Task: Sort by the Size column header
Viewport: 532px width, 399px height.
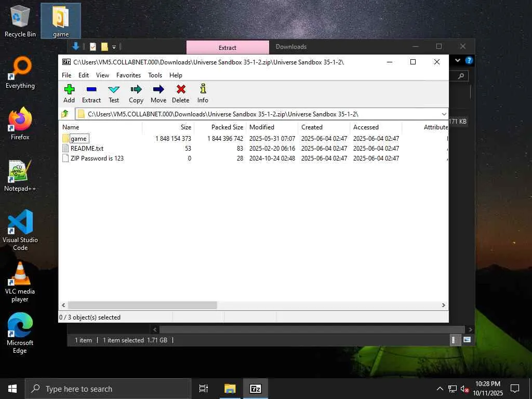Action: [168, 127]
